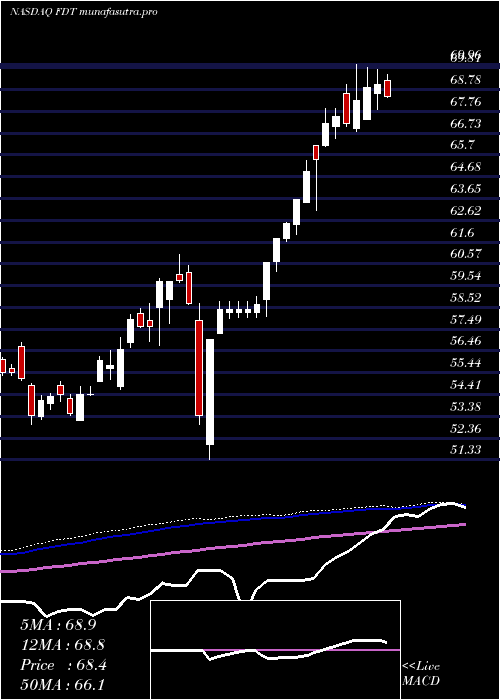Select the 65.7 price axis label
Image resolution: width=500 pixels, height=700 pixels.
coord(462,145)
